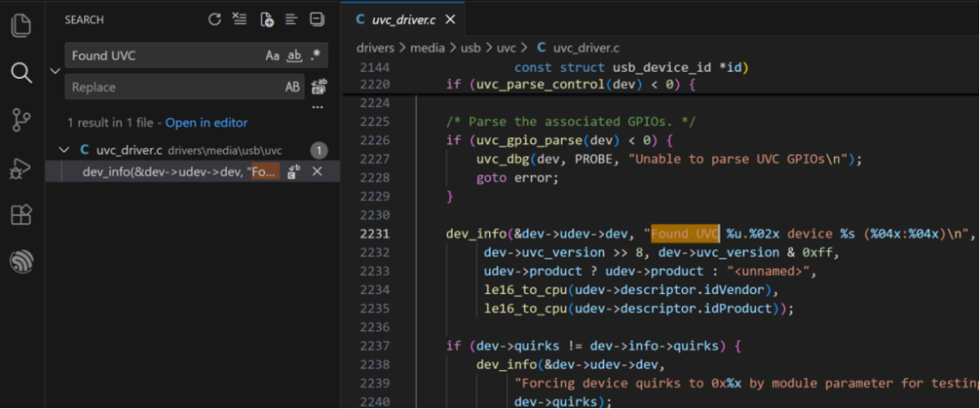Image resolution: width=980 pixels, height=409 pixels.
Task: Click 'uvc' in the breadcrumb
Action: pos(506,47)
